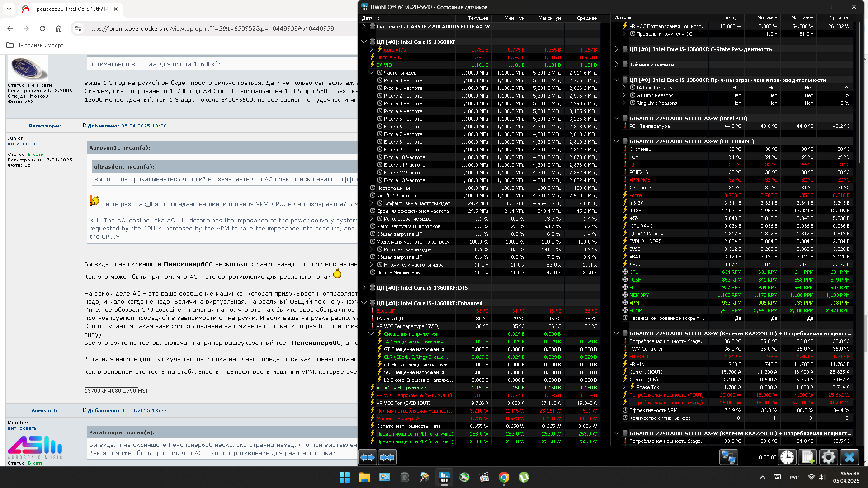This screenshot has height=488, width=868.
Task: Reset min/max values with clock icon
Action: tap(787, 457)
